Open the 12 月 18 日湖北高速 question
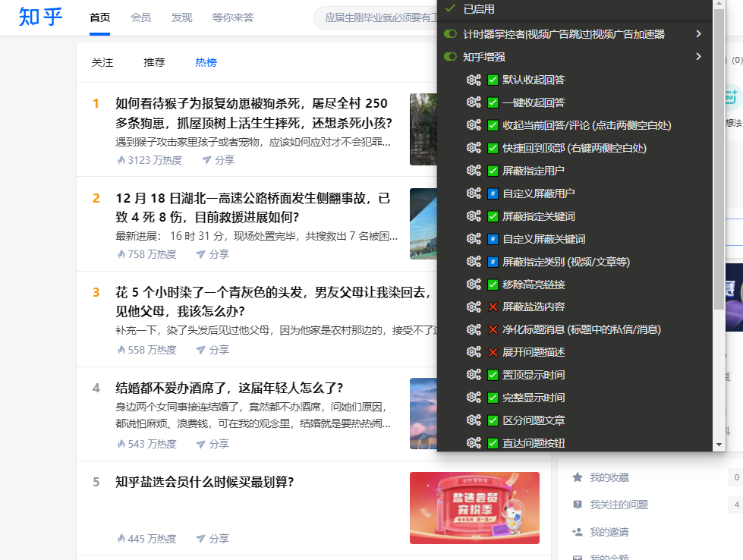 (253, 207)
